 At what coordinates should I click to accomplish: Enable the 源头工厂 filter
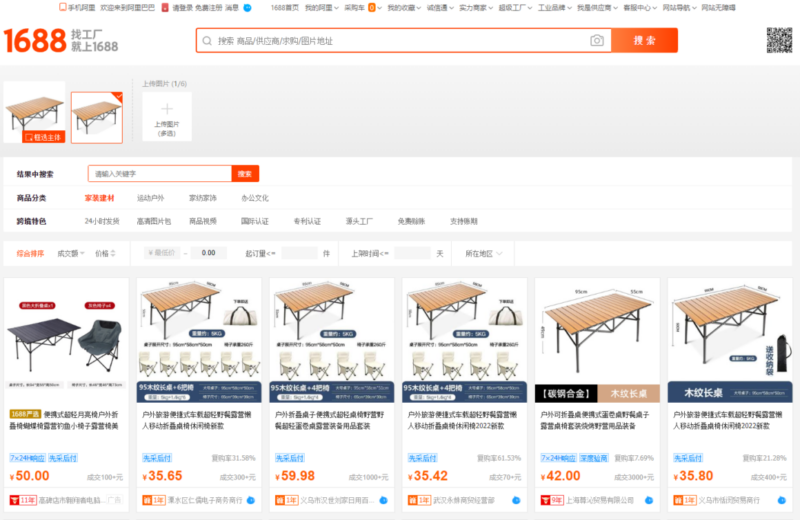click(x=359, y=221)
